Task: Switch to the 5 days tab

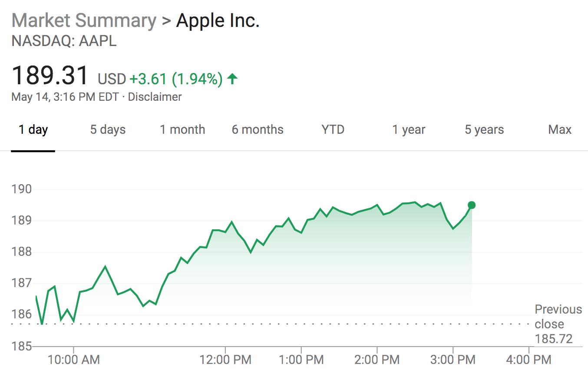Action: (x=108, y=129)
